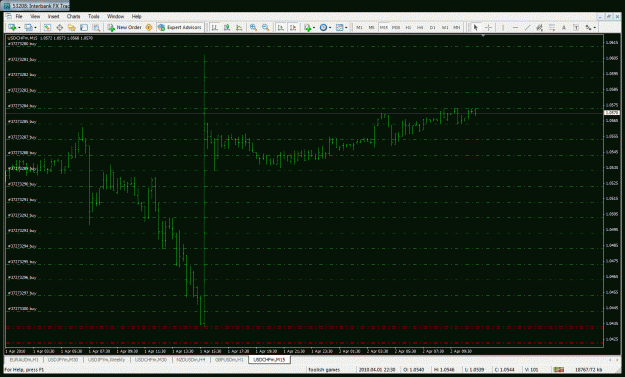Select the W1 timeframe button

click(x=445, y=27)
